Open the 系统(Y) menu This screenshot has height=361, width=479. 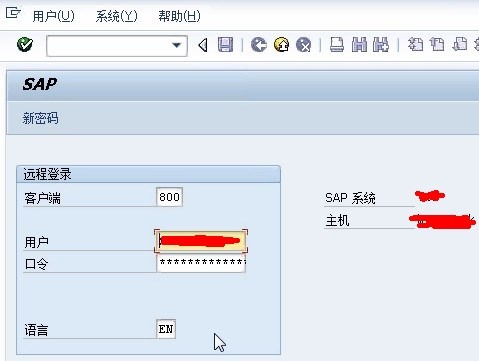tap(116, 16)
